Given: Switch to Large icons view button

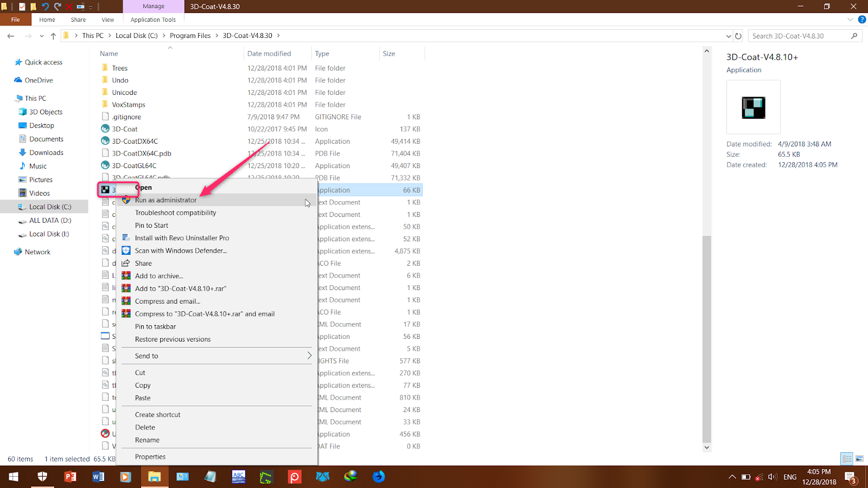Looking at the screenshot, I should point(859,459).
